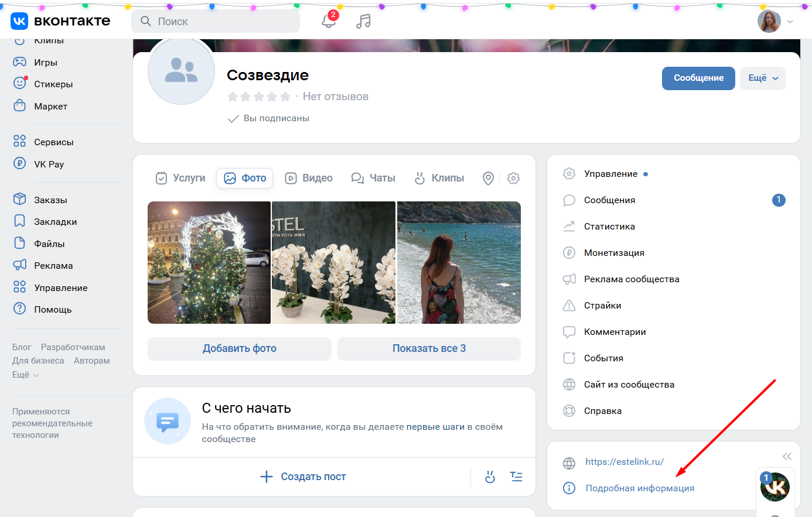Open the Подробная информация link
This screenshot has width=812, height=517.
[640, 488]
